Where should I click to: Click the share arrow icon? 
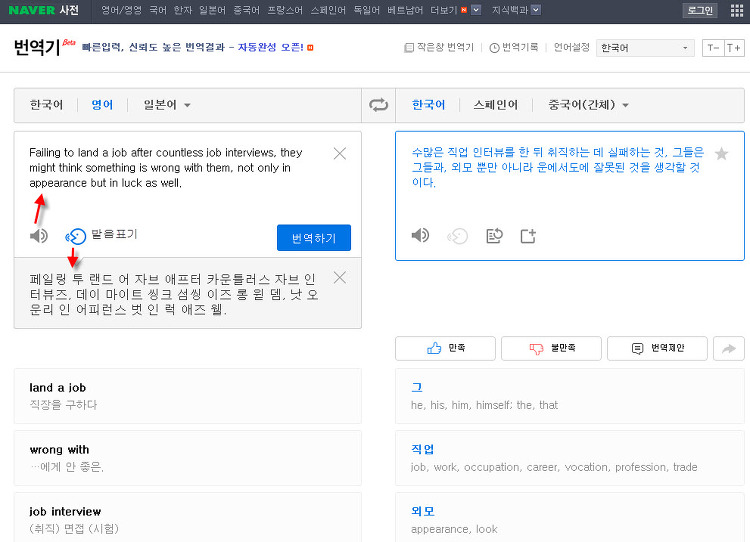tap(729, 348)
